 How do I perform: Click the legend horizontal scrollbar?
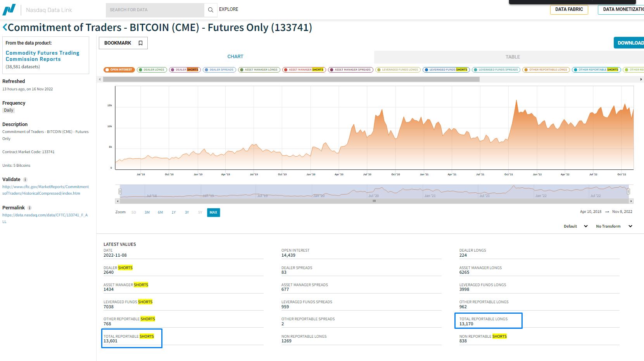click(291, 79)
